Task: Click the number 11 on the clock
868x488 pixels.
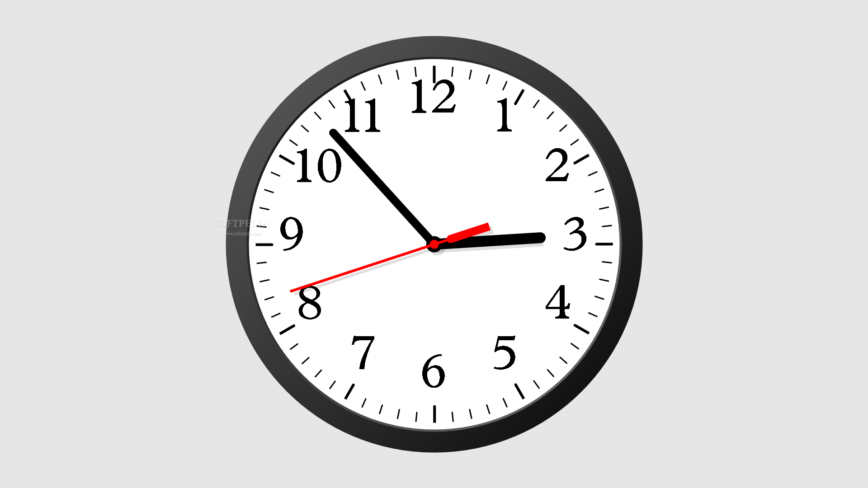Action: [358, 116]
